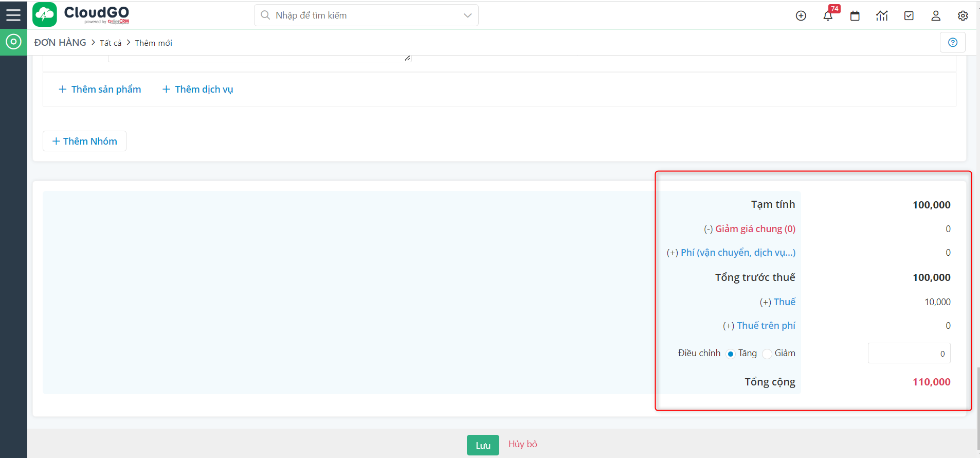
Task: Open the hamburger main menu
Action: pyautogui.click(x=13, y=15)
